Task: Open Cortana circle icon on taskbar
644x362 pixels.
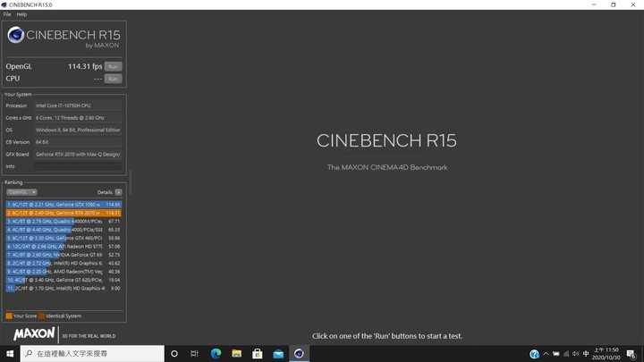Action: [174, 353]
